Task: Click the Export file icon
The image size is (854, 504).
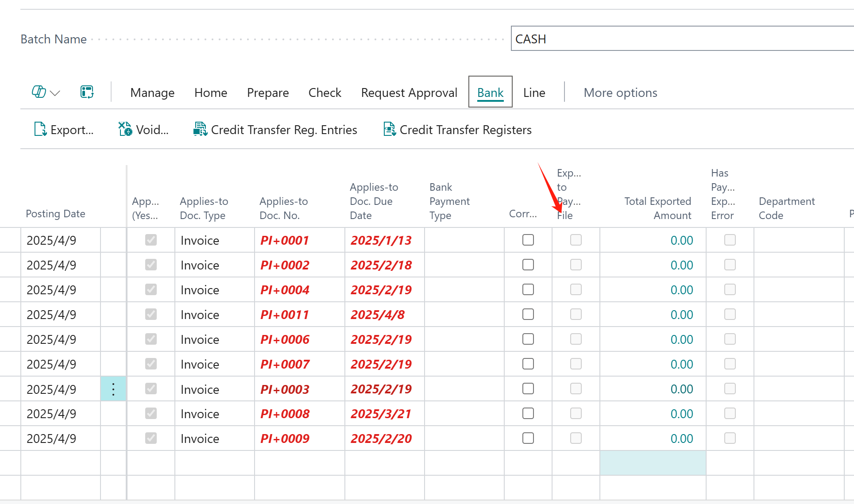Action: tap(40, 129)
